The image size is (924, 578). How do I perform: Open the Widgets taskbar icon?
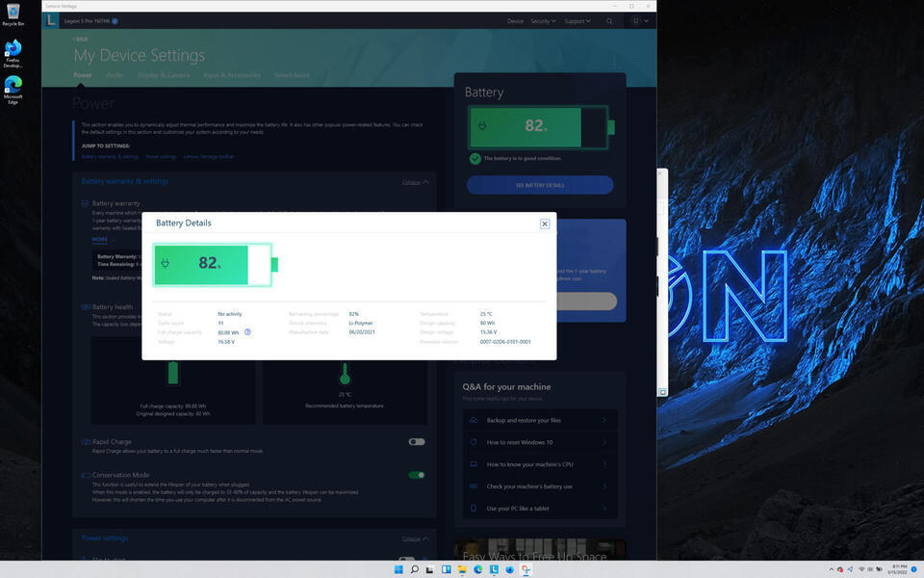coord(446,569)
